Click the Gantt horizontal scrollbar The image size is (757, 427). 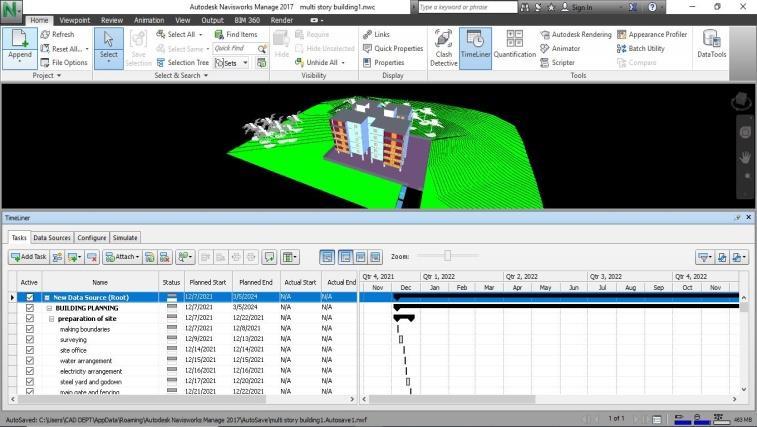point(452,399)
